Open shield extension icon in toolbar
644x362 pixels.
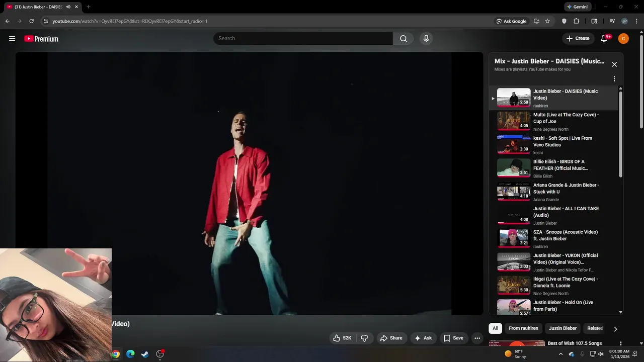pyautogui.click(x=564, y=21)
